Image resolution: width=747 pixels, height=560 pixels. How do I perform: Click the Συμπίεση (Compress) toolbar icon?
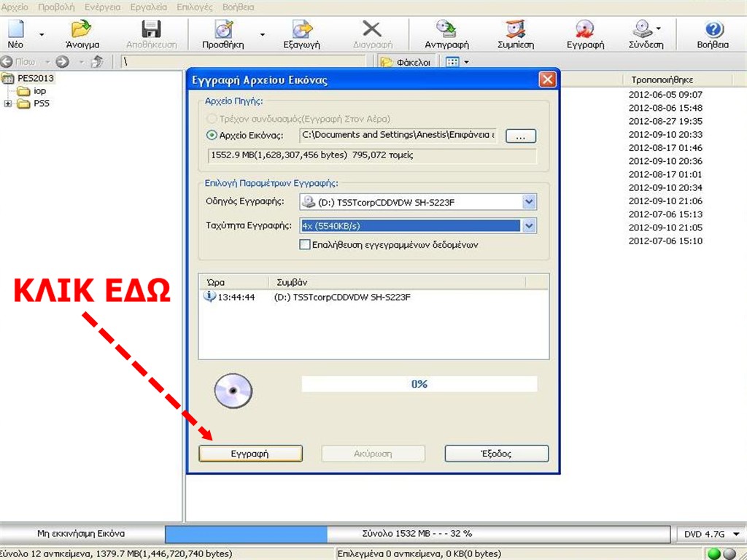(516, 30)
